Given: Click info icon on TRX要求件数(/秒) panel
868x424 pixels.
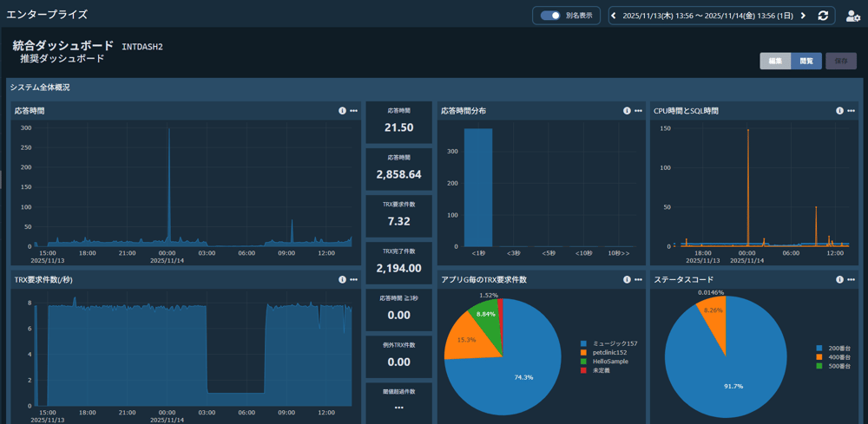Looking at the screenshot, I should [342, 280].
